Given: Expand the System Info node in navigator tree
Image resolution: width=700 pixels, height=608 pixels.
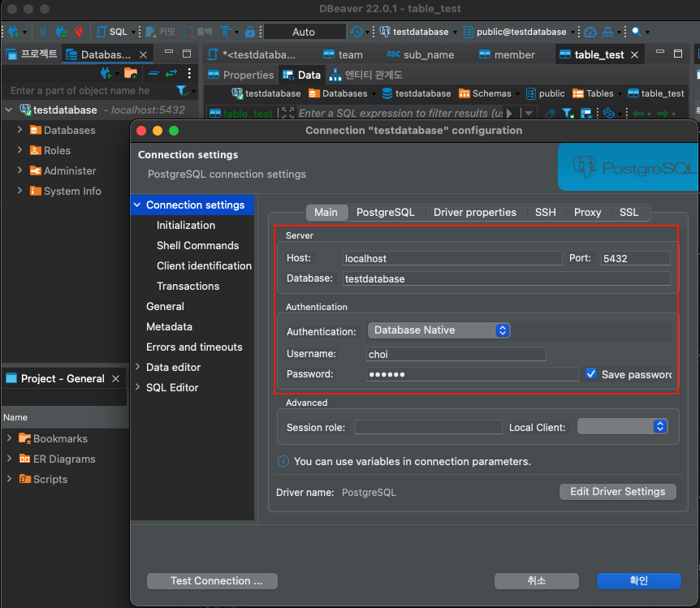Looking at the screenshot, I should (19, 191).
